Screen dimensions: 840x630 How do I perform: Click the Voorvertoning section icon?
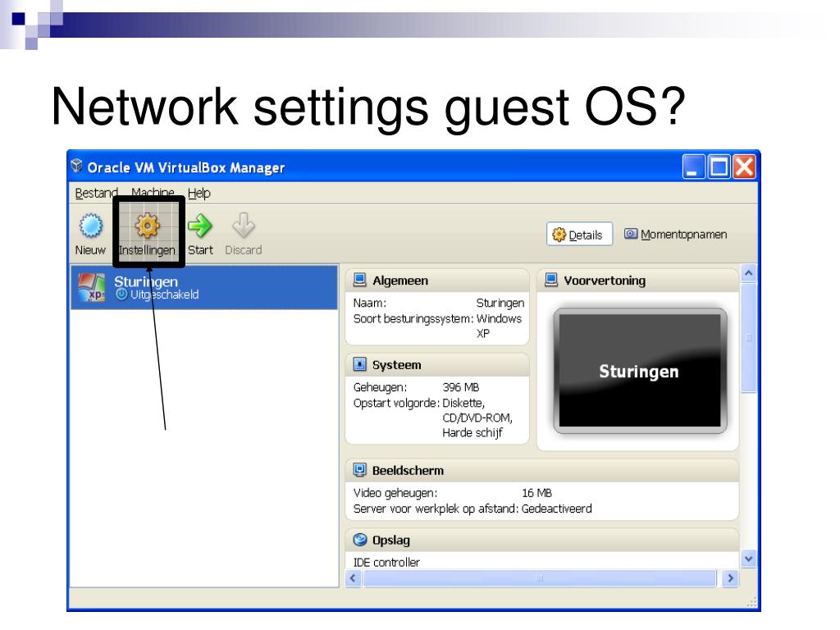(550, 280)
